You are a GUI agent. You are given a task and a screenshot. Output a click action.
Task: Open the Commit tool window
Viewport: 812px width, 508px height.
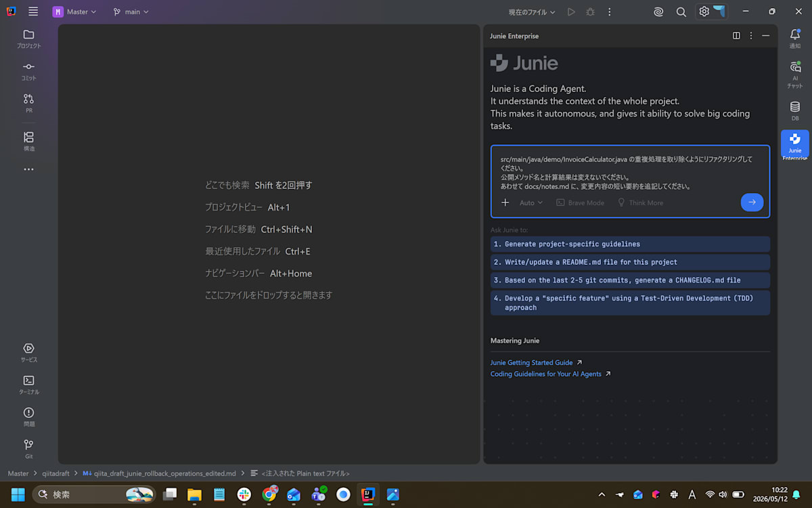[x=28, y=71]
